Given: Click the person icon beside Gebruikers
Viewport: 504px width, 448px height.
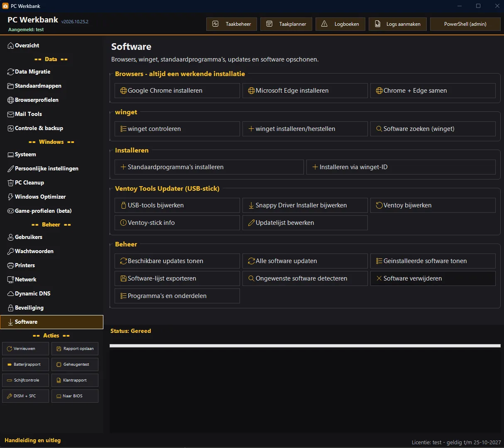Looking at the screenshot, I should [x=11, y=237].
